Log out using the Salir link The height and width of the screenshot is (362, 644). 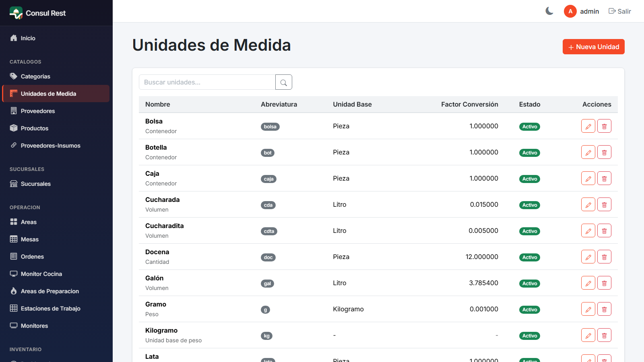point(619,11)
